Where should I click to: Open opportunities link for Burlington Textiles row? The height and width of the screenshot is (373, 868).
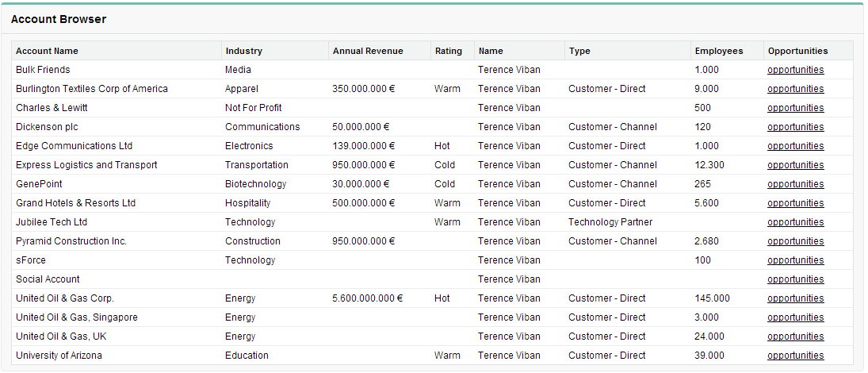coord(796,89)
